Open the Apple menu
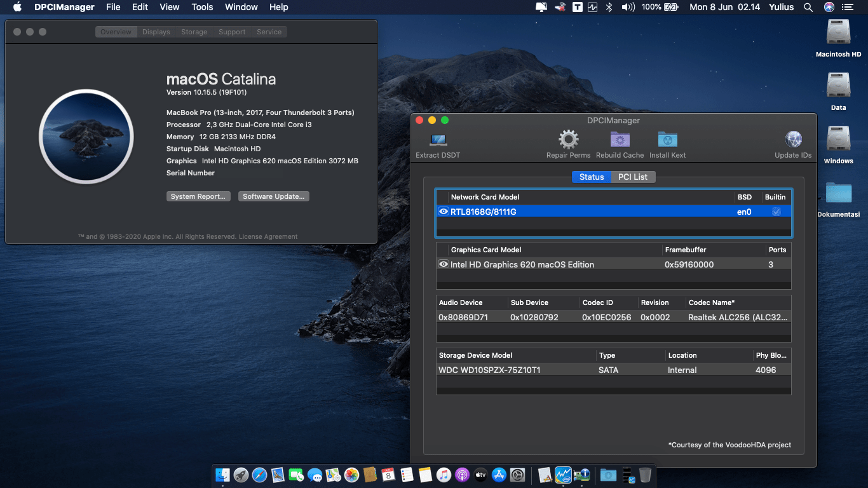The height and width of the screenshot is (488, 868). tap(16, 7)
